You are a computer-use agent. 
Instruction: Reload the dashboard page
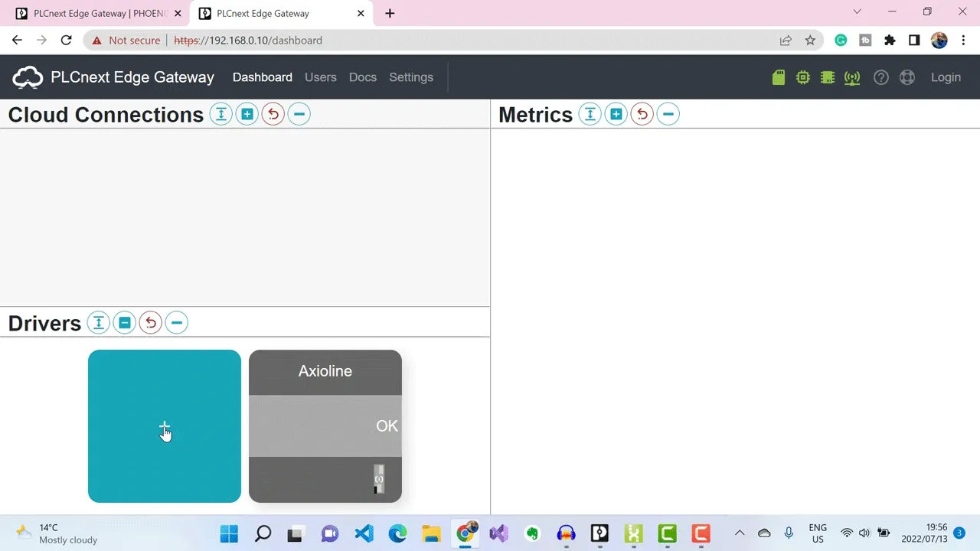[x=66, y=41]
